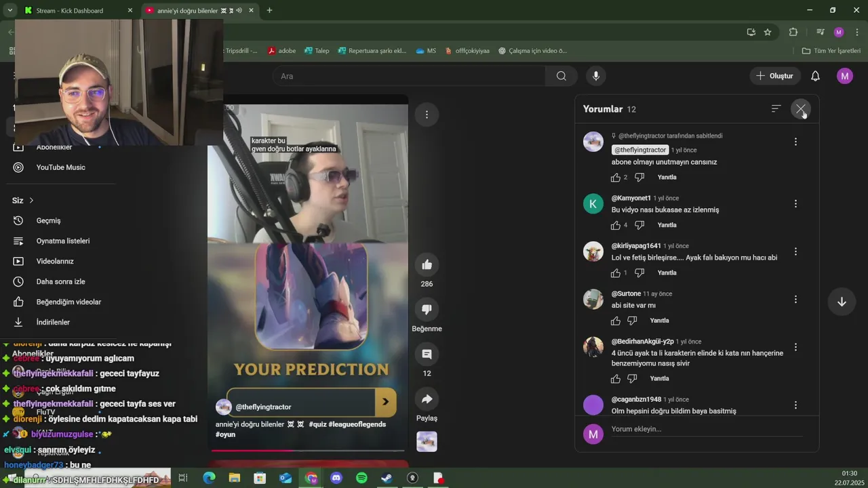Open options menu for Kamyonet1 comment

click(795, 203)
